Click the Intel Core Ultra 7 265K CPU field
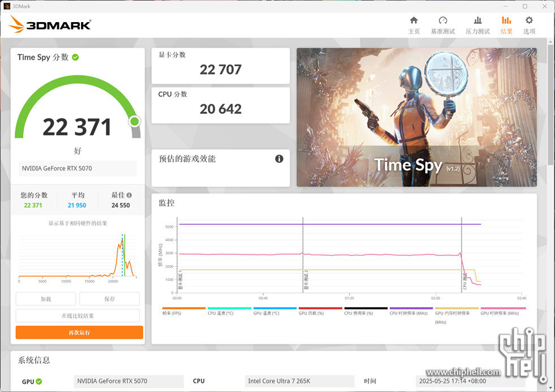This screenshot has height=392, width=555. 300,381
